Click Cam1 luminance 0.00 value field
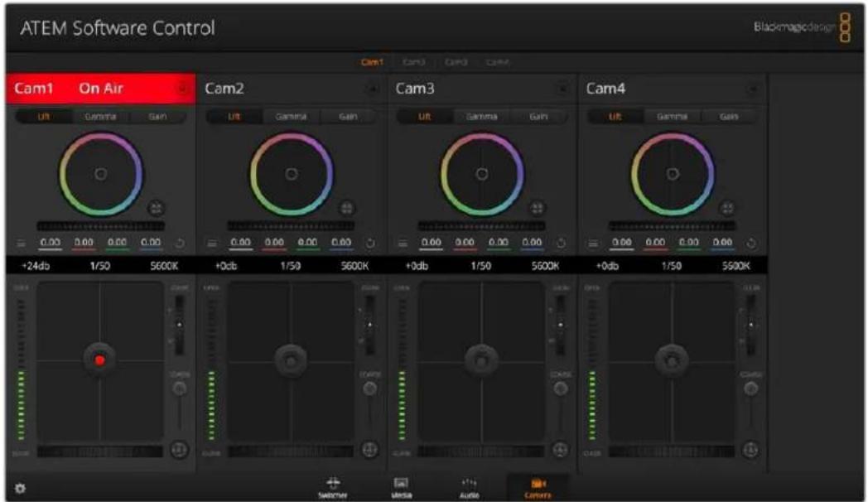This screenshot has width=868, height=502. tap(50, 243)
